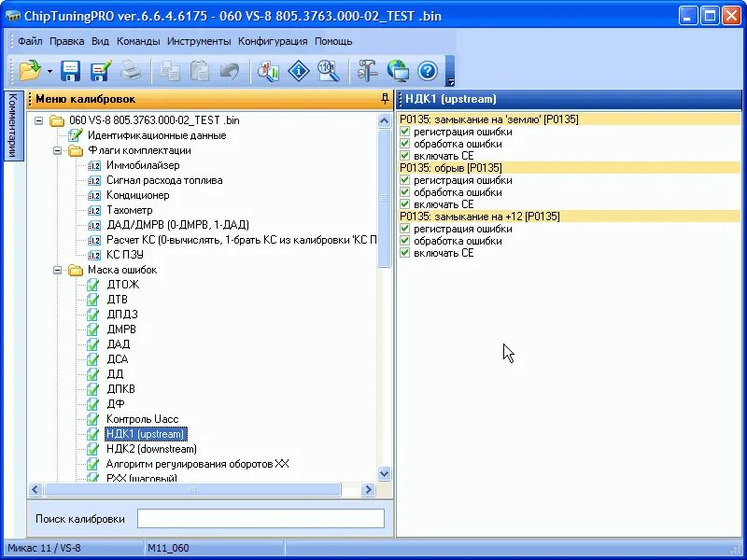This screenshot has width=747, height=560.
Task: Toggle включать CE under P0135 обрыв
Action: (x=404, y=204)
